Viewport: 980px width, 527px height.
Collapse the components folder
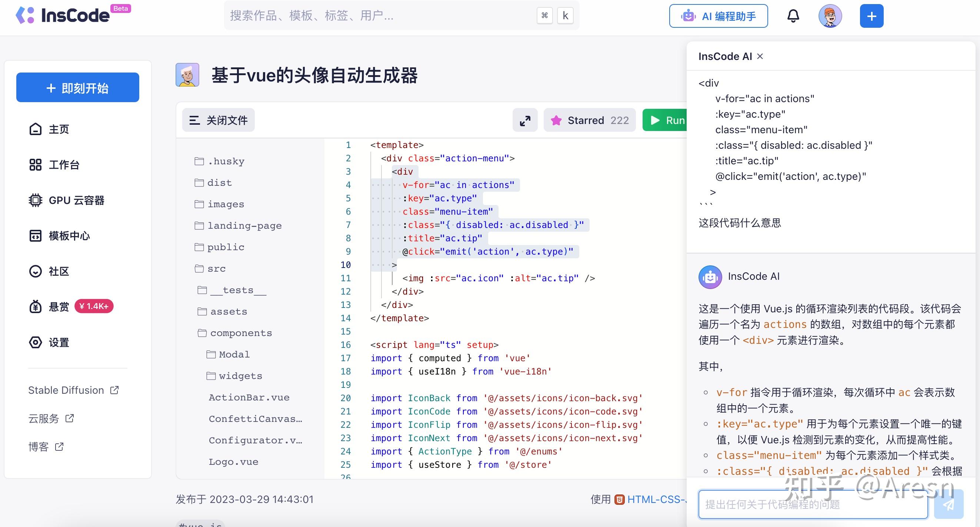click(x=241, y=333)
